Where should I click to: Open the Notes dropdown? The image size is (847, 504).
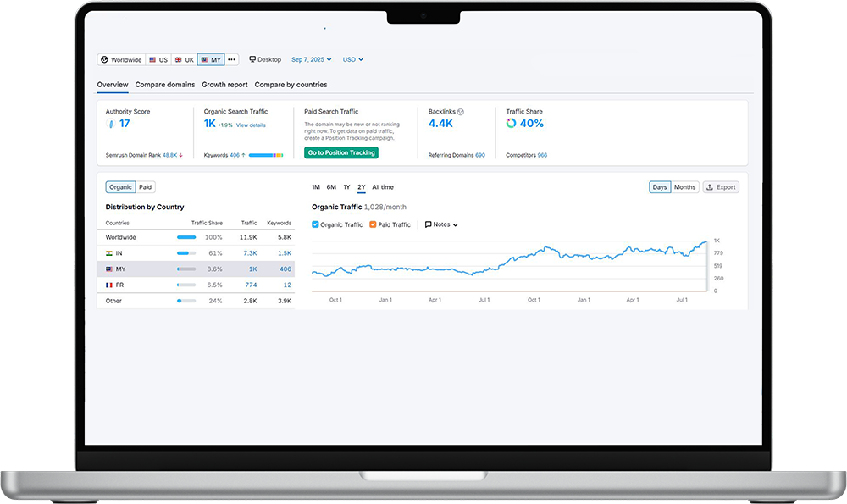pyautogui.click(x=441, y=224)
